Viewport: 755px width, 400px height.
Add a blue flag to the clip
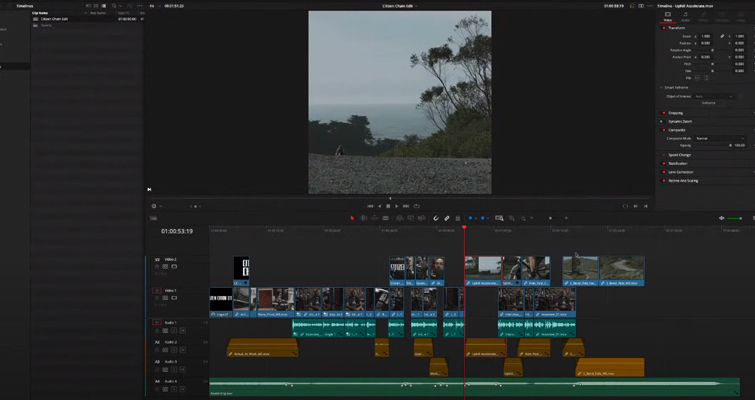[470, 219]
